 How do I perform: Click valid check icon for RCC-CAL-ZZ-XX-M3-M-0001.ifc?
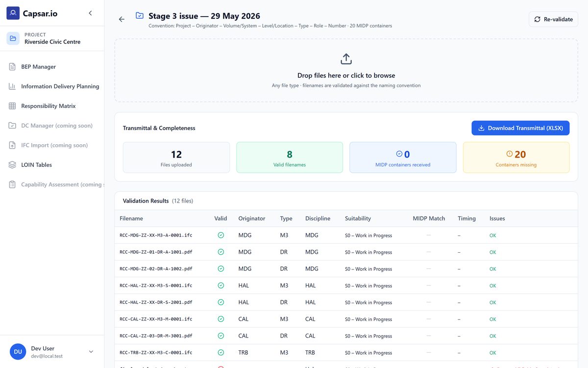(x=220, y=319)
